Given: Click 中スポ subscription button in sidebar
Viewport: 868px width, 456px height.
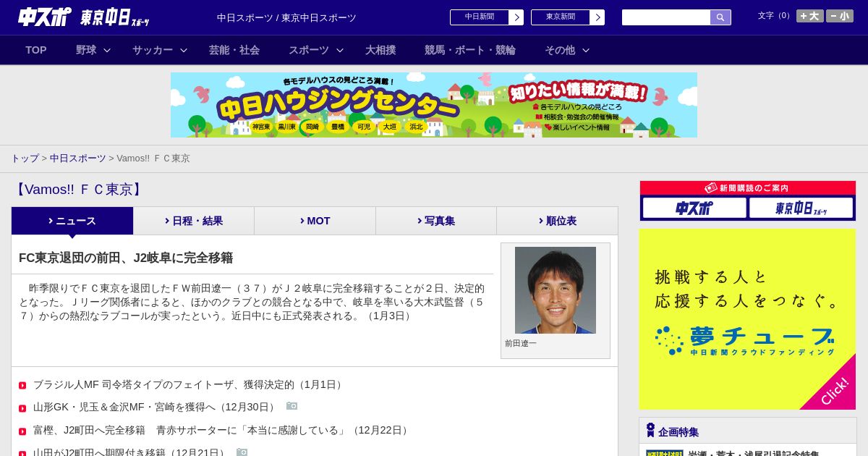Looking at the screenshot, I should point(694,208).
